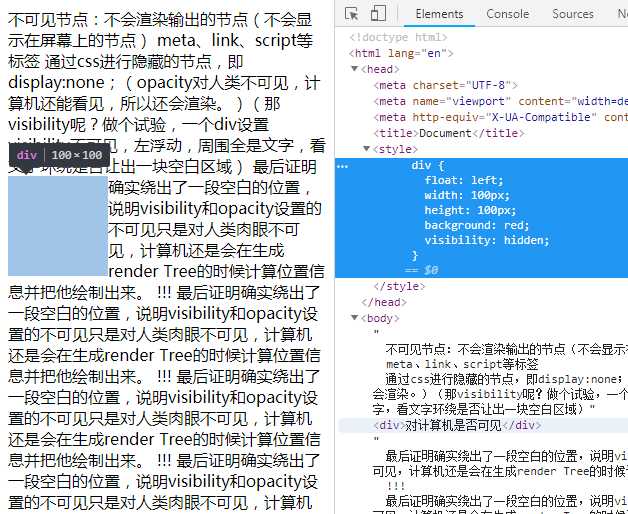Select the html lang="en" node
Image resolution: width=628 pixels, height=514 pixels.
coord(401,53)
